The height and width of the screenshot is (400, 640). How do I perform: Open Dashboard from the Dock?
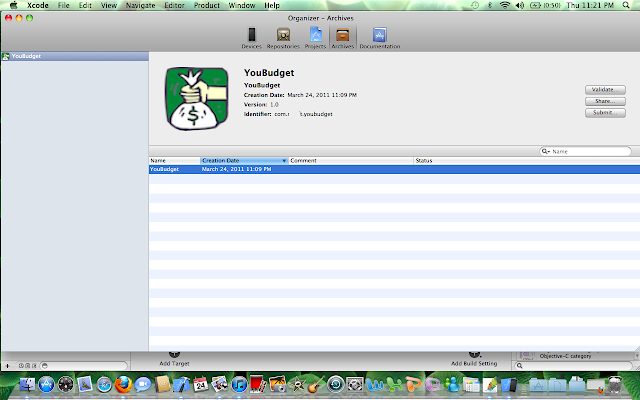tap(66, 384)
